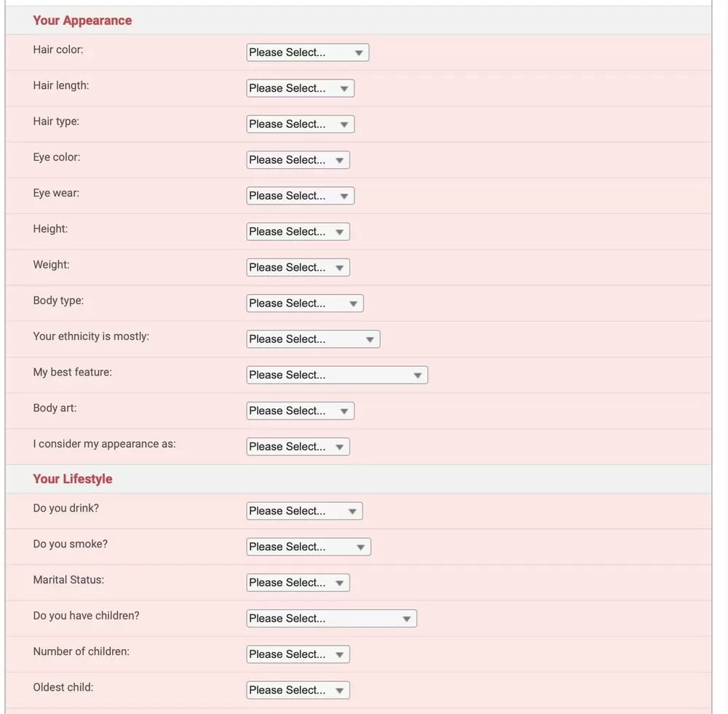Expand the Number of children dropdown

click(298, 654)
